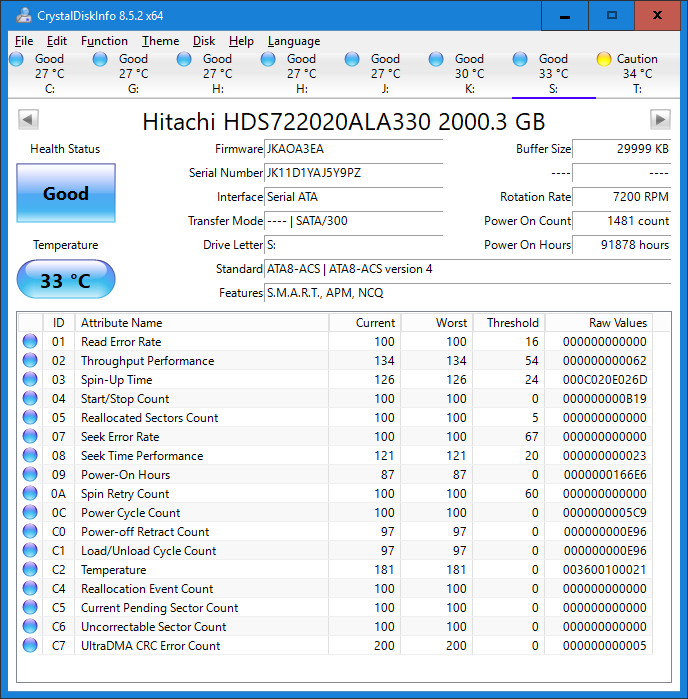
Task: Click status orb for Spin Retry Count
Action: pyautogui.click(x=30, y=493)
